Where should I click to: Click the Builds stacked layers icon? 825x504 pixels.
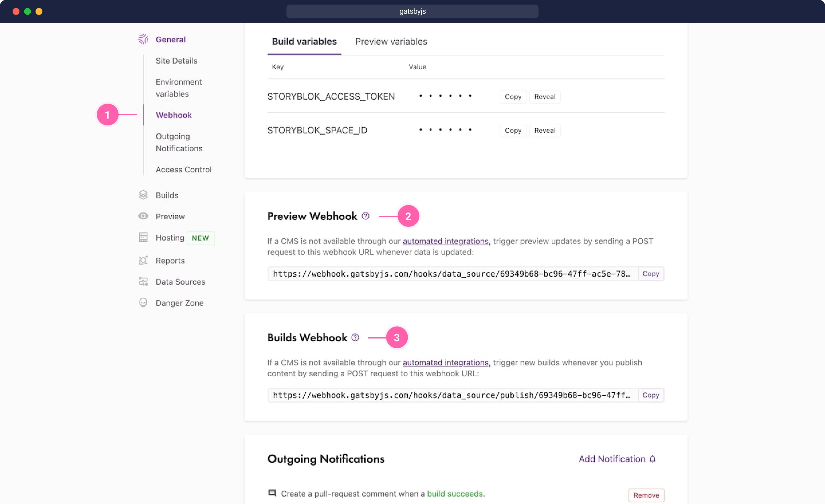[143, 195]
